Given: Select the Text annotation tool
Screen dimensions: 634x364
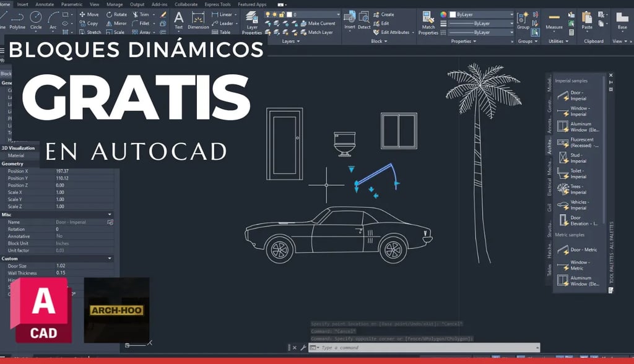Looking at the screenshot, I should click(x=178, y=20).
